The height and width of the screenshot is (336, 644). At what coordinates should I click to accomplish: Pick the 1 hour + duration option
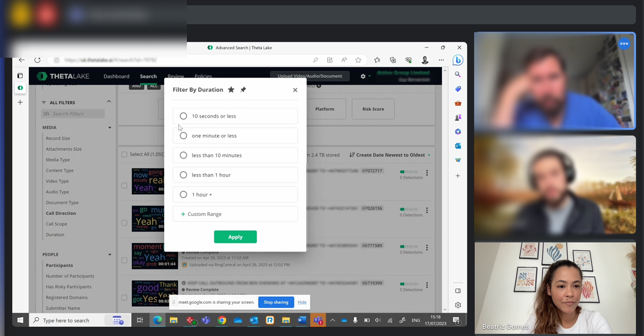click(235, 195)
